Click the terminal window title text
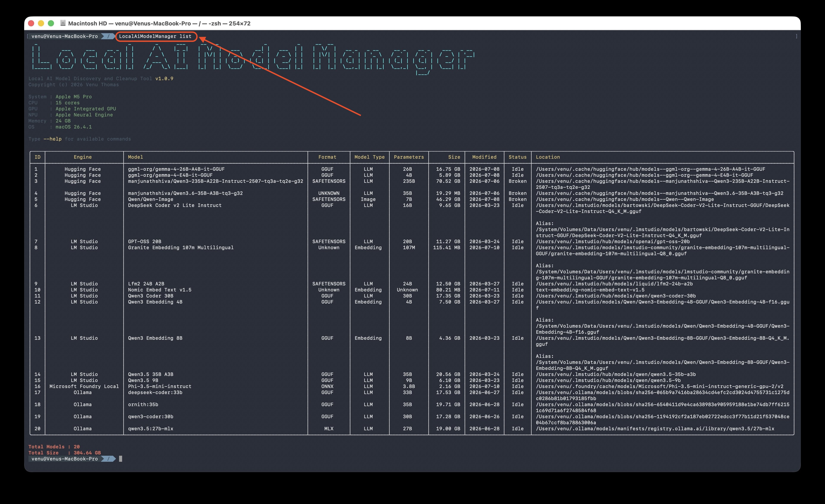Viewport: 825px width, 504px height. pos(159,23)
